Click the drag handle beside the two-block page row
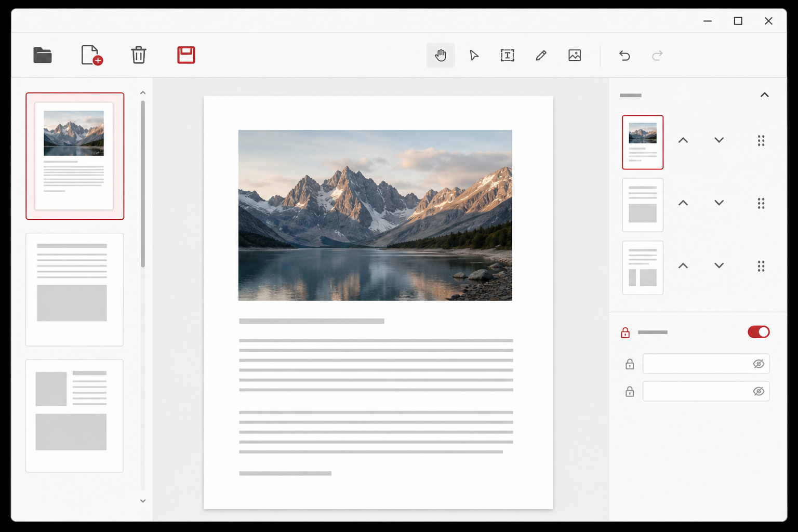The height and width of the screenshot is (532, 798). coord(761,267)
